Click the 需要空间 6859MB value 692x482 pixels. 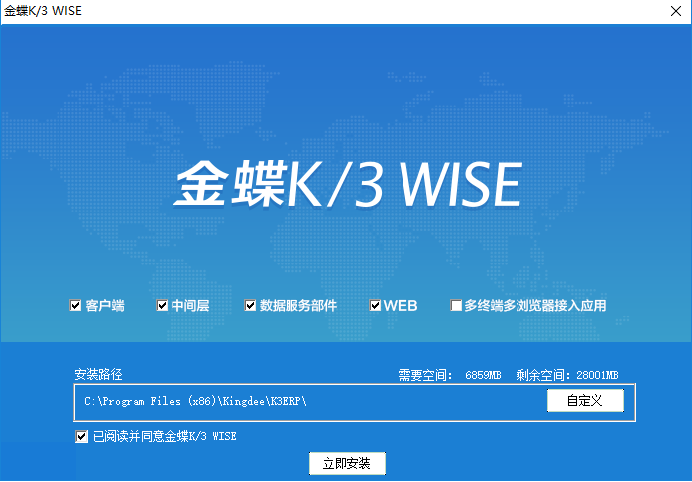483,375
